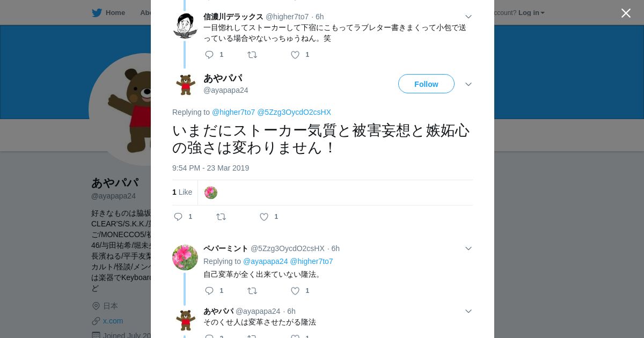Viewport: 644px width, 338px height.
Task: Open the @higher7to7 mention in Replying to
Action: point(233,112)
